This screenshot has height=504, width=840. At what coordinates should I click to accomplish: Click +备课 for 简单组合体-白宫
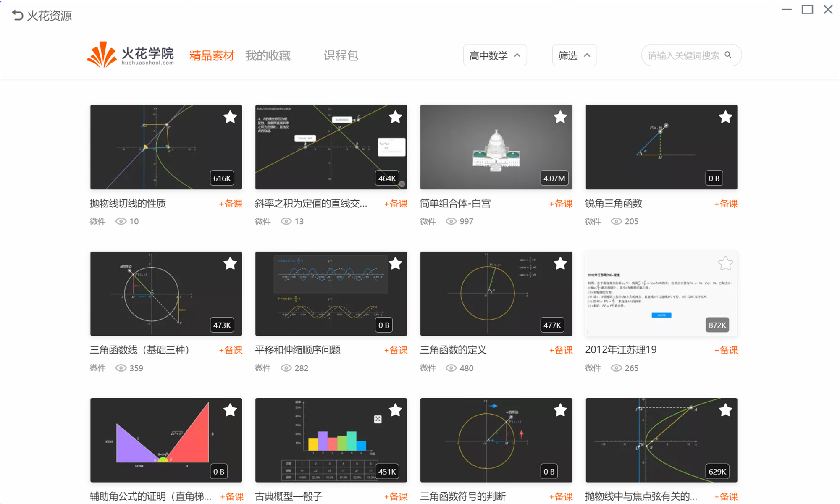(561, 204)
